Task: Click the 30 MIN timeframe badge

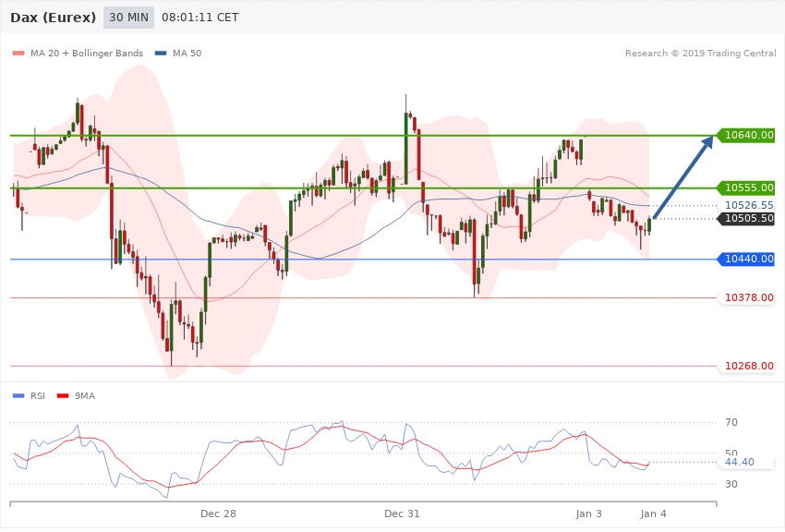Action: tap(128, 18)
